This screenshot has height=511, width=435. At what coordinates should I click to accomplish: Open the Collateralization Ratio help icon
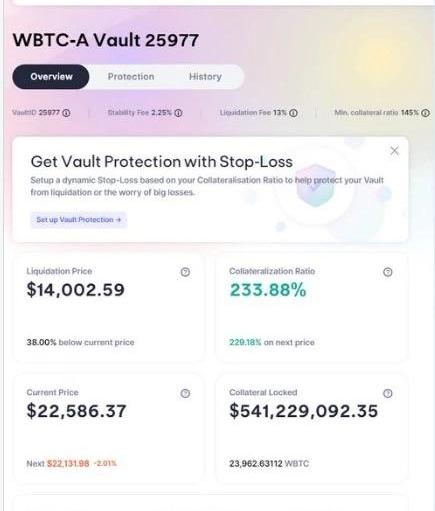tap(387, 272)
